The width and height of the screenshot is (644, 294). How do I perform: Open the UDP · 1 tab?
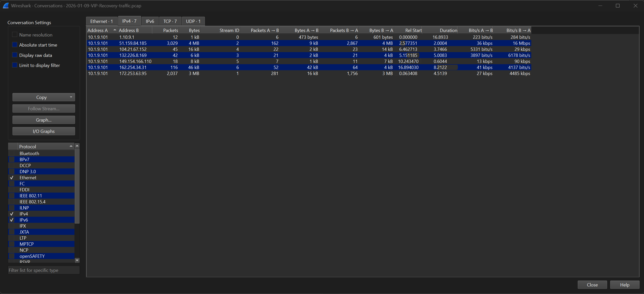coord(193,21)
